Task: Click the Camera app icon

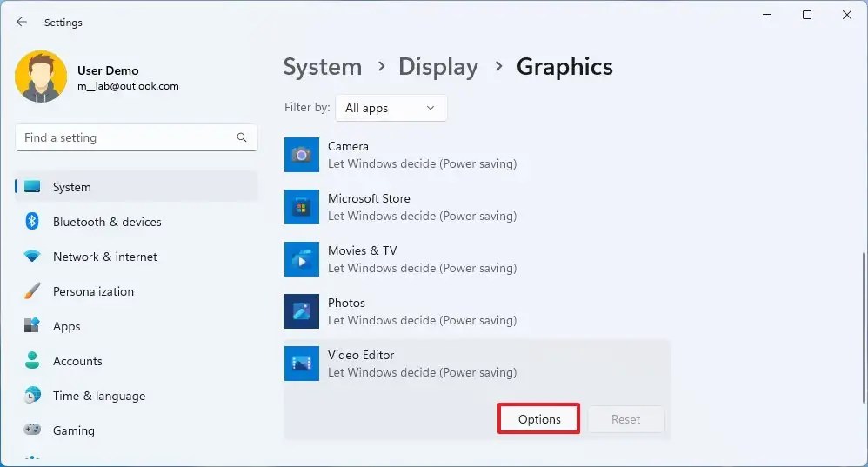Action: coord(302,155)
